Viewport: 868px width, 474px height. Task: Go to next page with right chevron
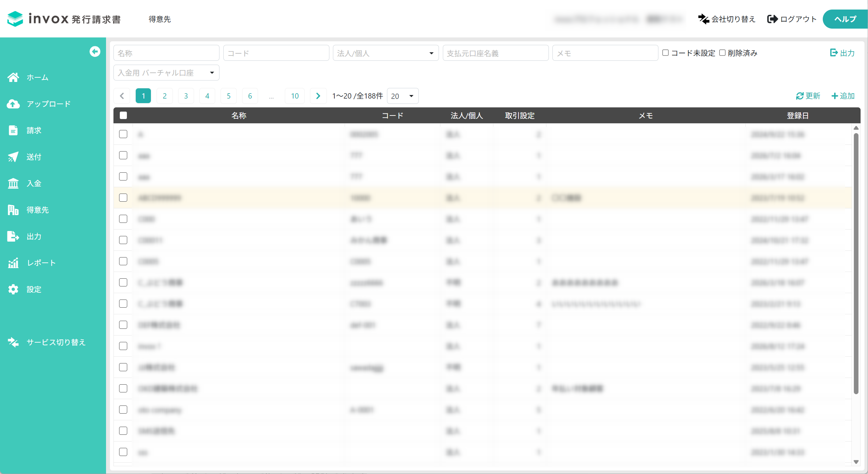tap(318, 96)
